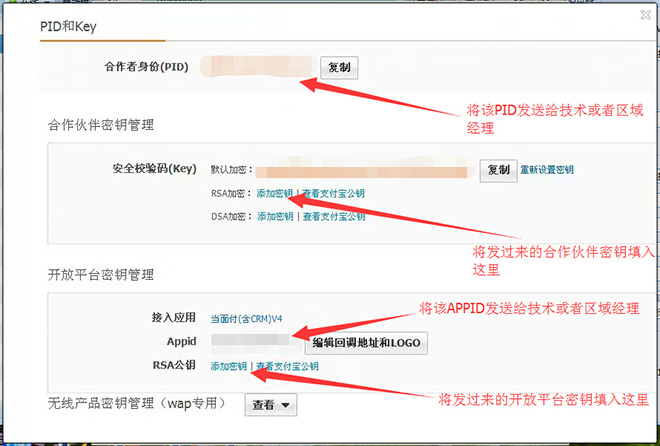
Task: Click 添加密钥 in the RSA公钥 row
Action: tap(229, 366)
